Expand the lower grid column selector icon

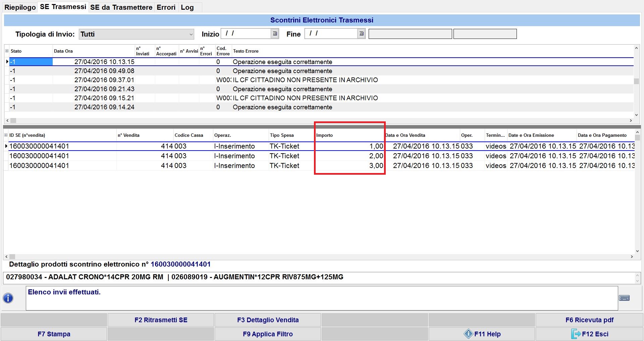point(6,135)
